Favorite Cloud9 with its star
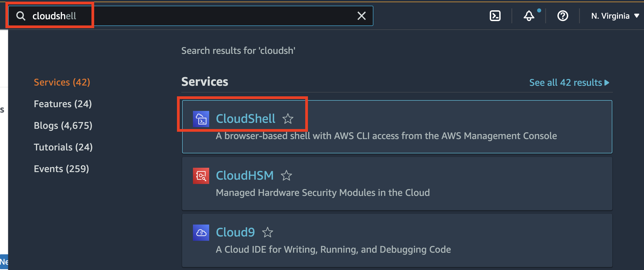Image resolution: width=644 pixels, height=270 pixels. click(268, 232)
